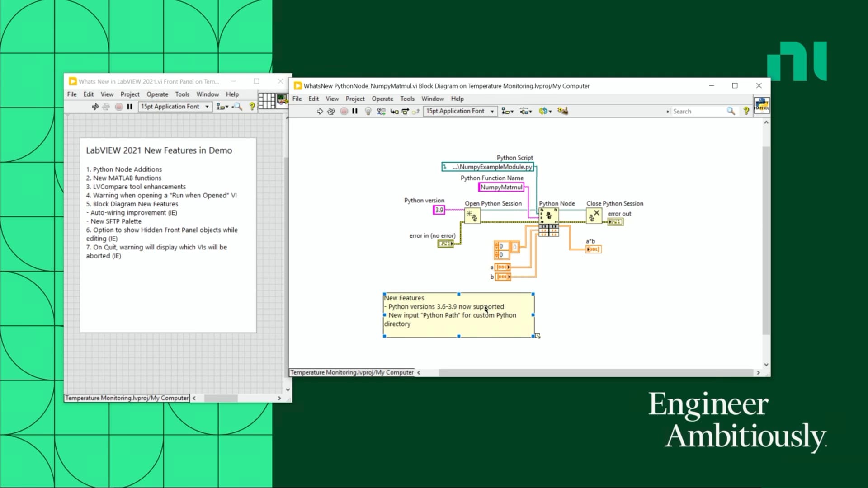
Task: Open File menu in Block Diagram window
Action: (297, 99)
